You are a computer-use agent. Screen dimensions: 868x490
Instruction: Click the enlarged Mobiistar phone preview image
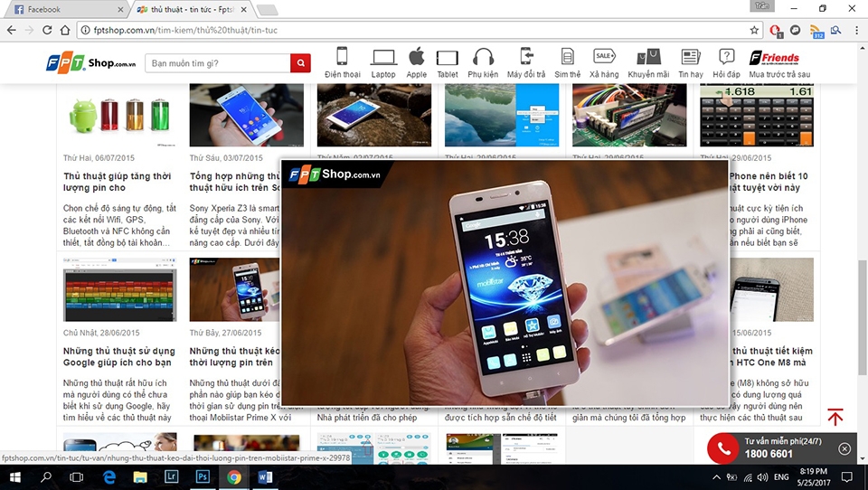[x=505, y=283]
